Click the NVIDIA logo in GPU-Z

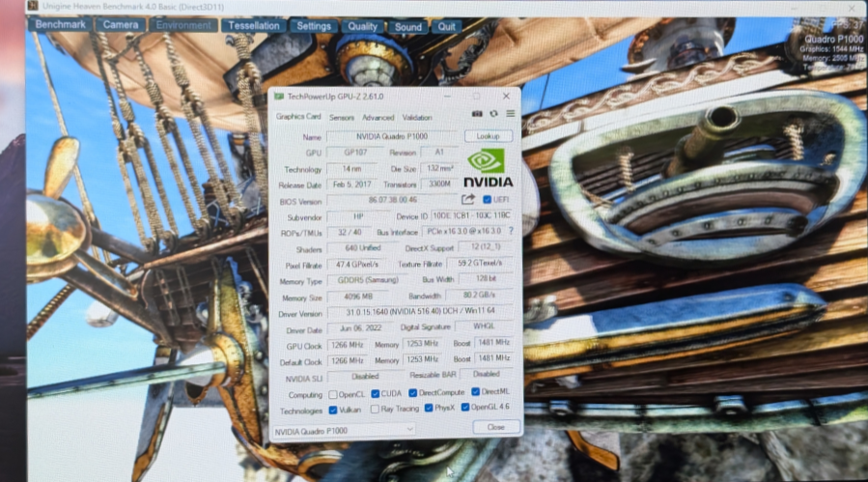[488, 168]
